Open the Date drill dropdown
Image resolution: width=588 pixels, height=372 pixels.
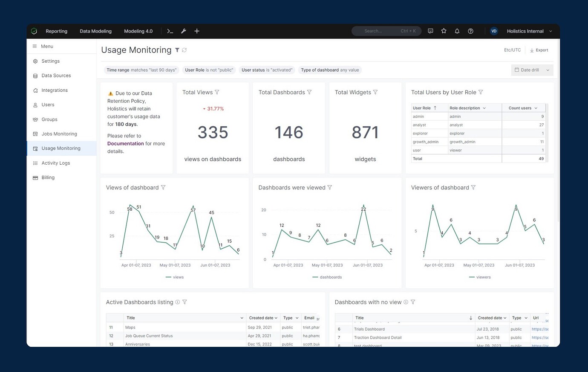coord(531,70)
